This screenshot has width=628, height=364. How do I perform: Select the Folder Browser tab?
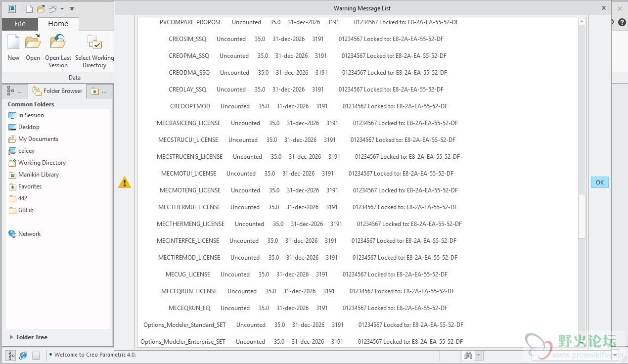(x=57, y=91)
